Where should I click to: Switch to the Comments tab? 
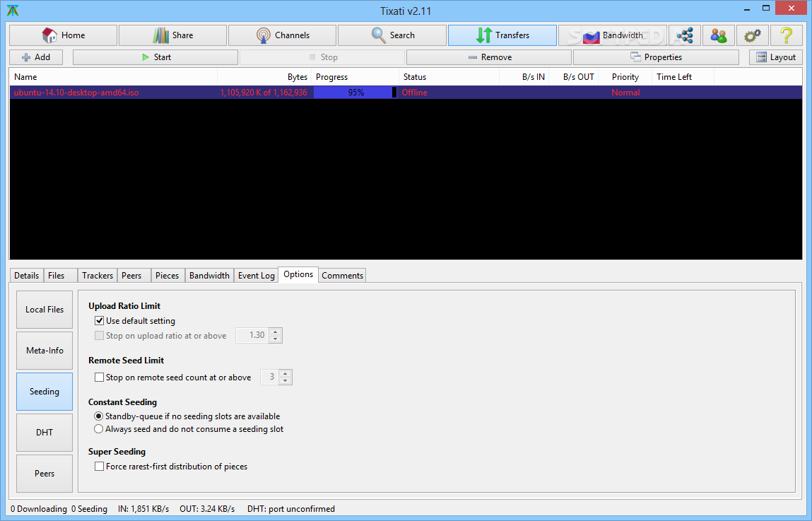pos(342,275)
